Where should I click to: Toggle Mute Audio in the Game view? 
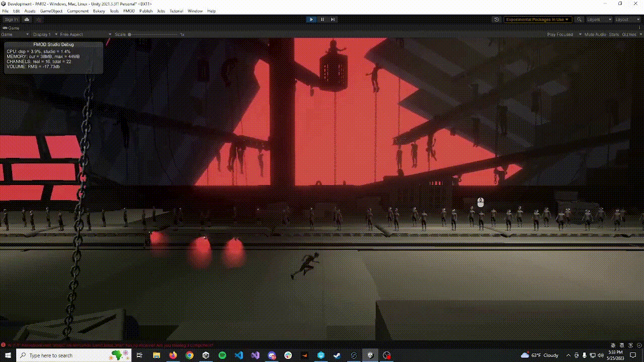pos(594,34)
